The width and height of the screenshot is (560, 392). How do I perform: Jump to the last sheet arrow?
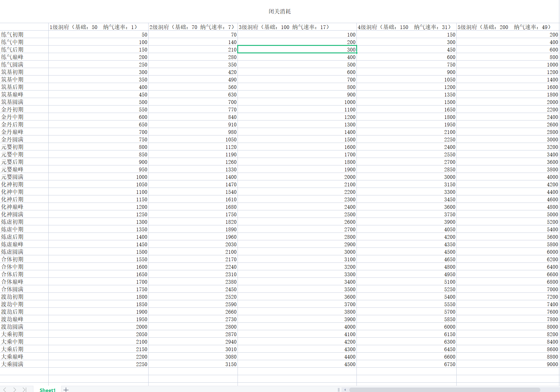coord(24,390)
